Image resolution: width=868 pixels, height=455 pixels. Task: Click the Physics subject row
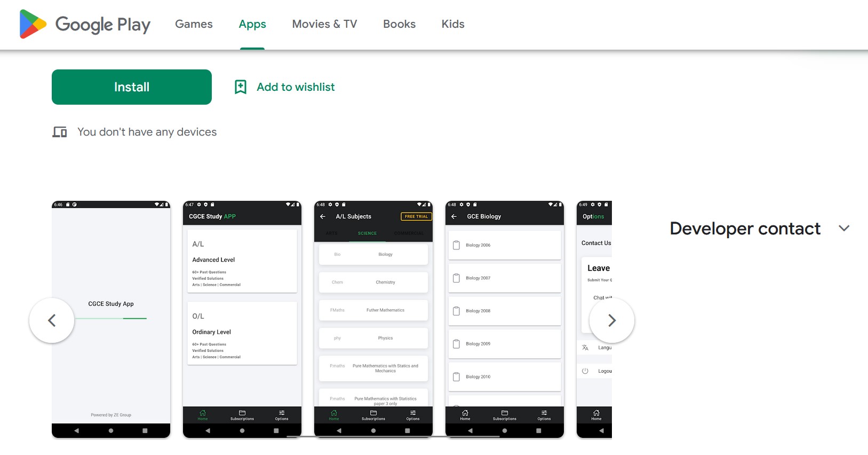(x=373, y=338)
